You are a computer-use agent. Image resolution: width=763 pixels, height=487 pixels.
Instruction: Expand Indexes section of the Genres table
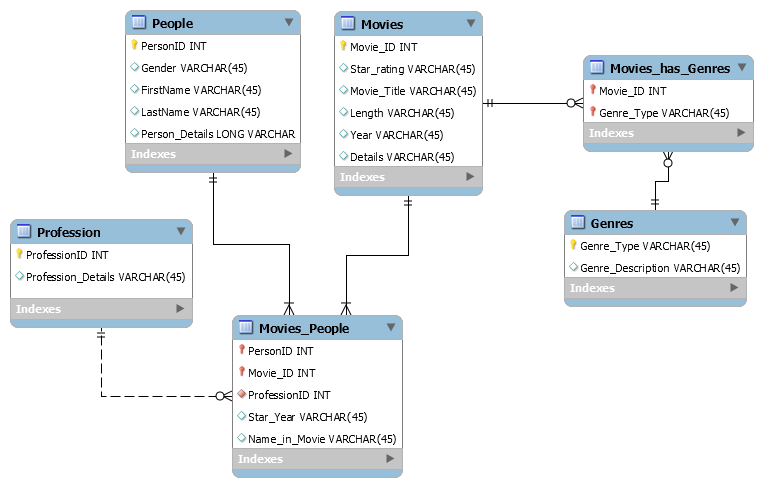[x=734, y=288]
